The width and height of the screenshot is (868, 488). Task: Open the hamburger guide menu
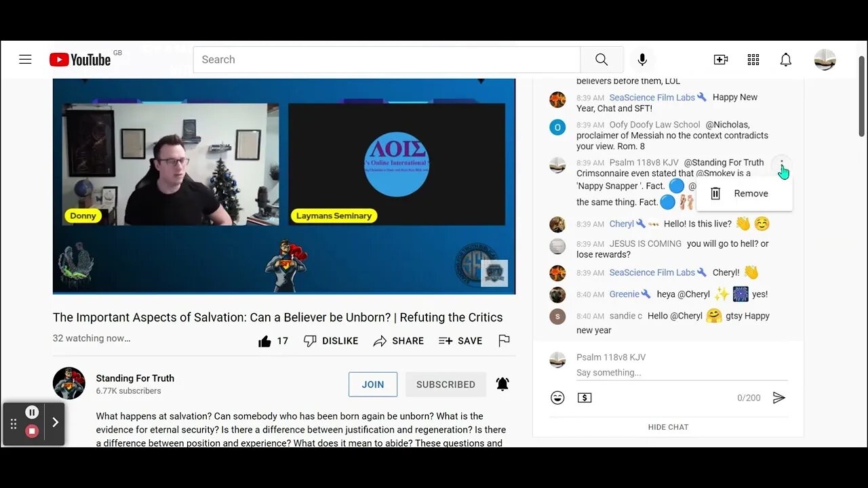(x=25, y=60)
